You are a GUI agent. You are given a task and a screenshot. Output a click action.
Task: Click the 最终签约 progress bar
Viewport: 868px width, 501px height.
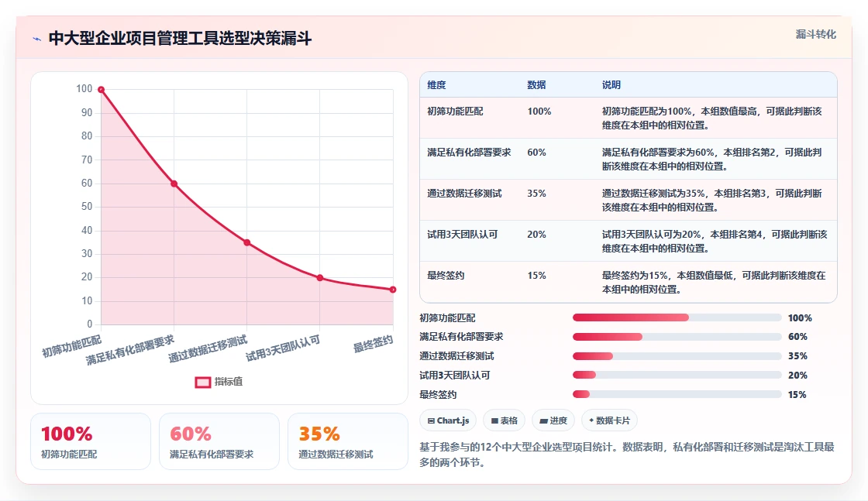coord(677,394)
